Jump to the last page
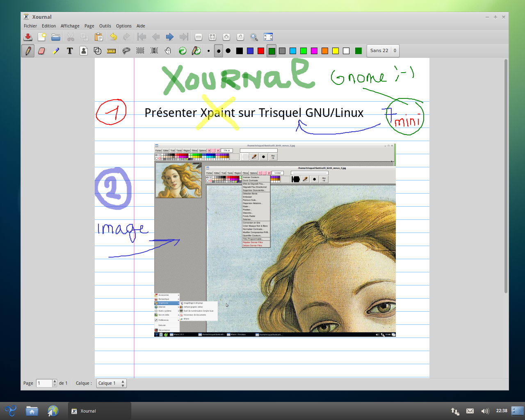Viewport: 525px width, 420px height. [x=184, y=37]
